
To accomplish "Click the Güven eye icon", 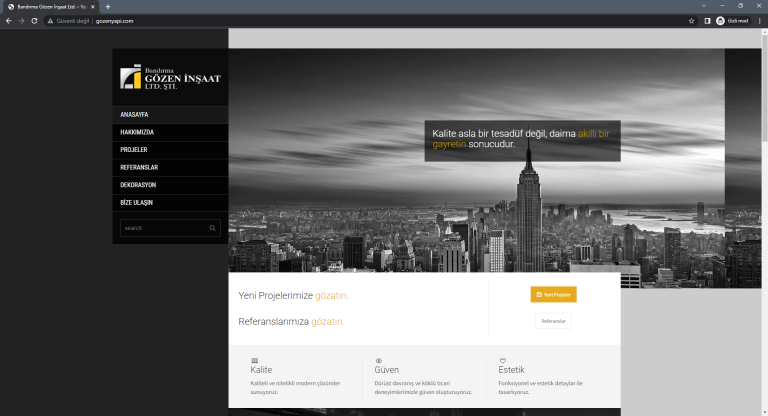I will (x=379, y=361).
